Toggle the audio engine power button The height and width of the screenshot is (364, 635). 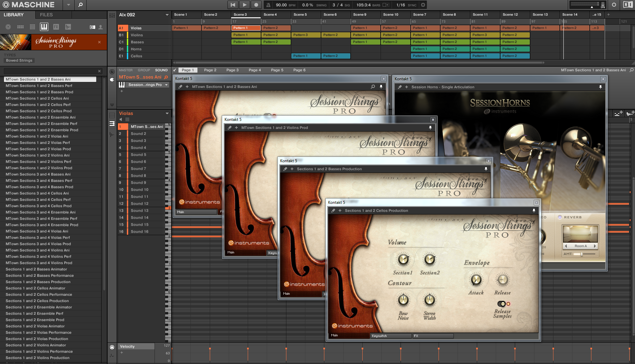tap(614, 5)
